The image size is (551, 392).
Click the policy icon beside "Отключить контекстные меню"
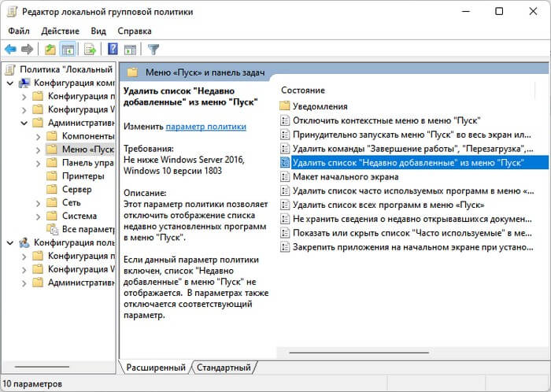coord(285,120)
